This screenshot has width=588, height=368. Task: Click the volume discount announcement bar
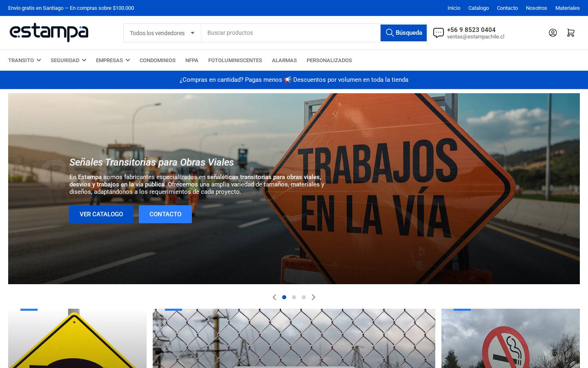click(294, 80)
